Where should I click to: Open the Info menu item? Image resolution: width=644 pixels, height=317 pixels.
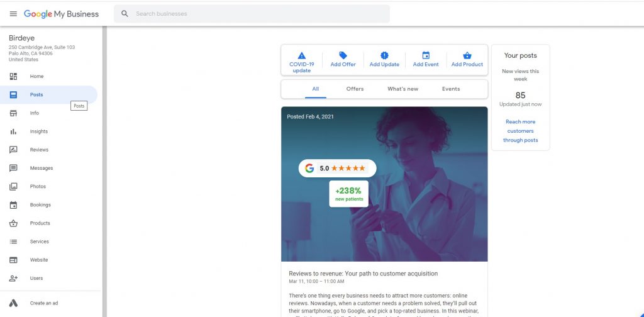pos(35,113)
